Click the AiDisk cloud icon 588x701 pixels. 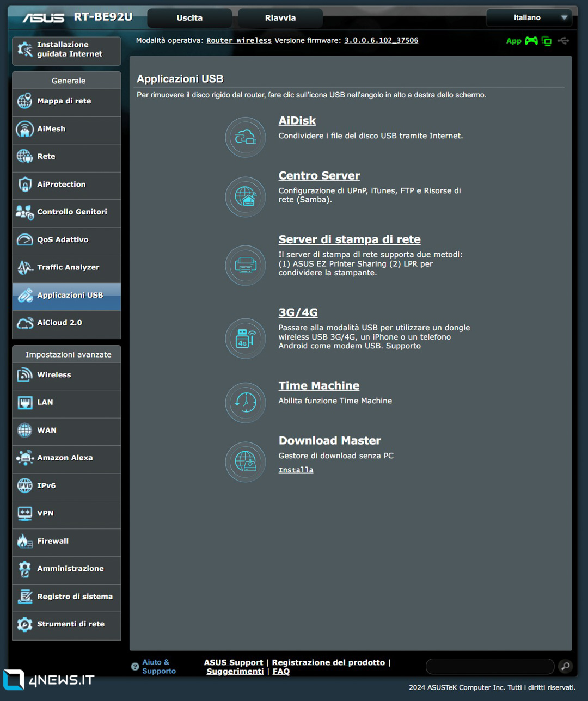tap(246, 137)
